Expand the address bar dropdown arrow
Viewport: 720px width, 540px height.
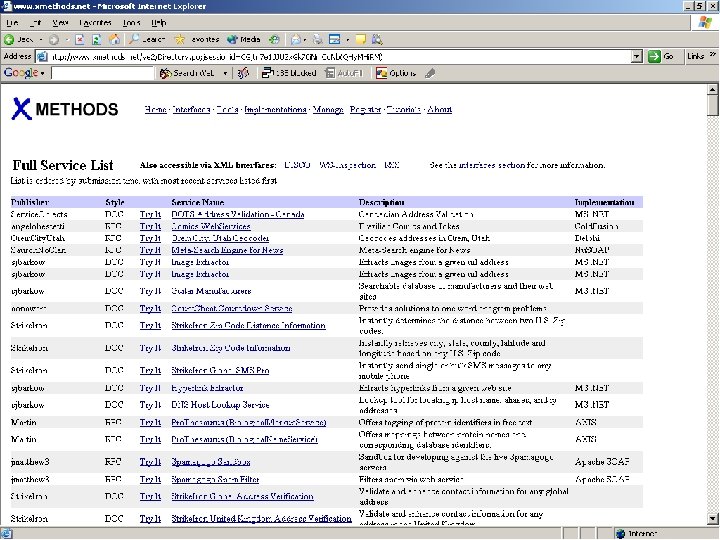point(636,56)
